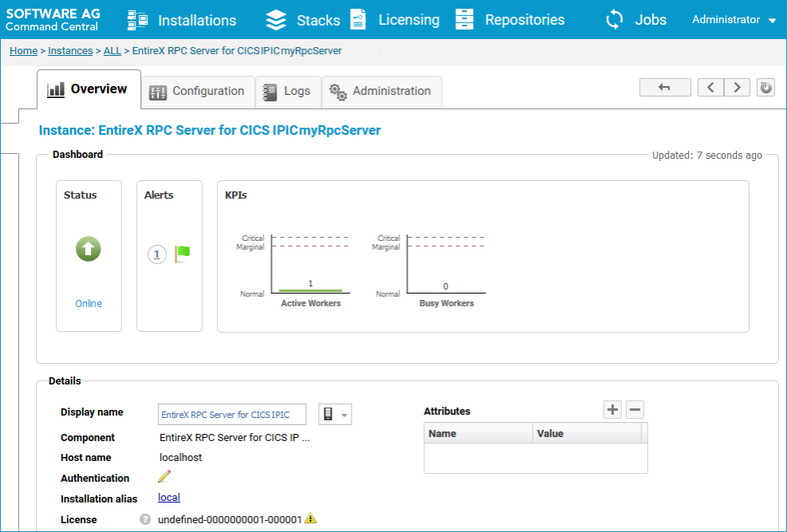Click the Jobs circular arrows icon
This screenshot has height=532, width=787.
[x=614, y=20]
